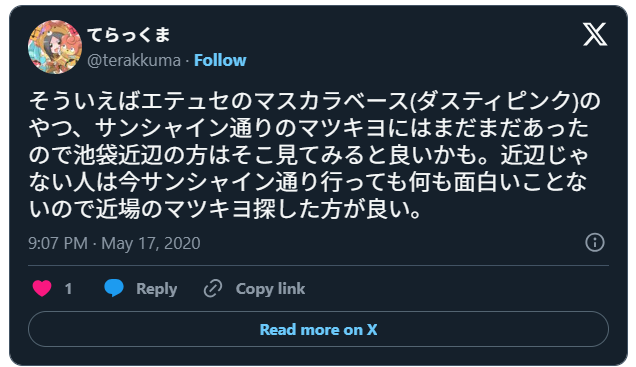This screenshot has height=367, width=636.
Task: Click the blue reply speech bubble icon
Action: [x=114, y=288]
